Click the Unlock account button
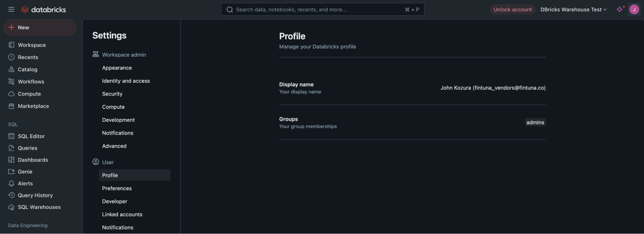The image size is (644, 234). pyautogui.click(x=513, y=9)
